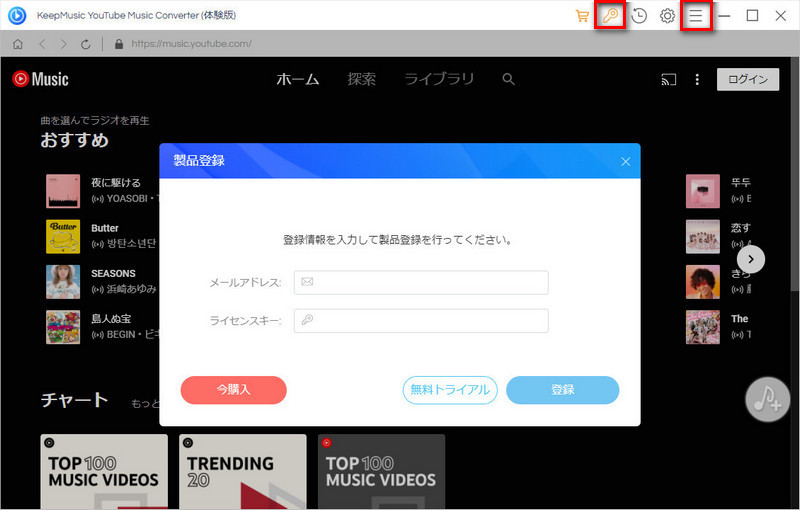
Task: Advance recommendations with the next arrow
Action: [751, 259]
